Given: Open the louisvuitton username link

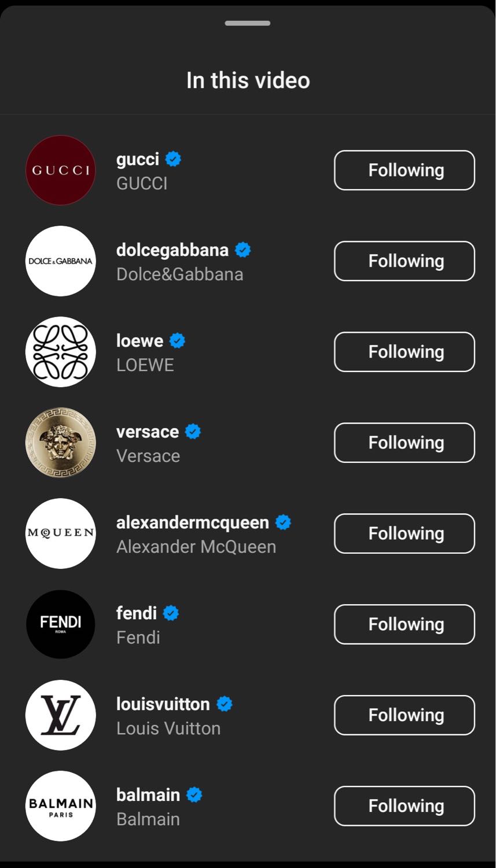Looking at the screenshot, I should [x=163, y=704].
